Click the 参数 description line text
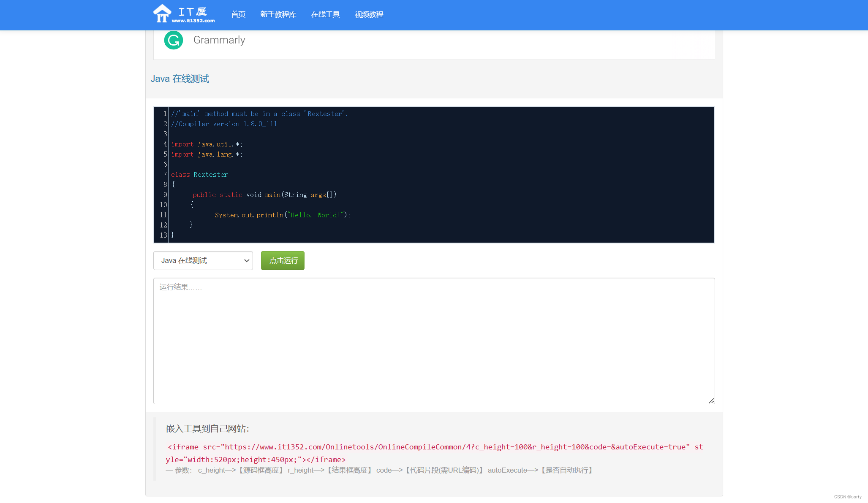868x503 pixels. click(x=380, y=470)
